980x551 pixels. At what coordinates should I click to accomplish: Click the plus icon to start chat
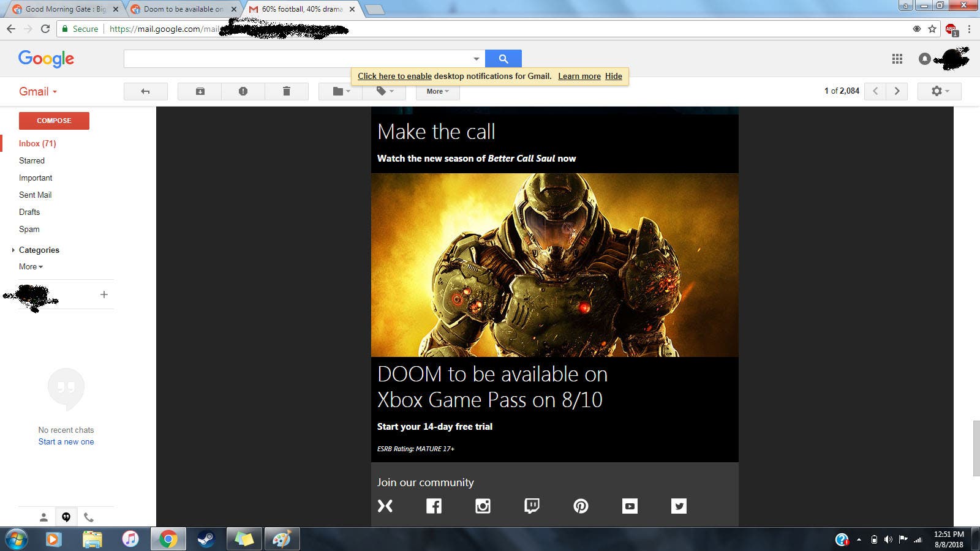click(x=104, y=294)
